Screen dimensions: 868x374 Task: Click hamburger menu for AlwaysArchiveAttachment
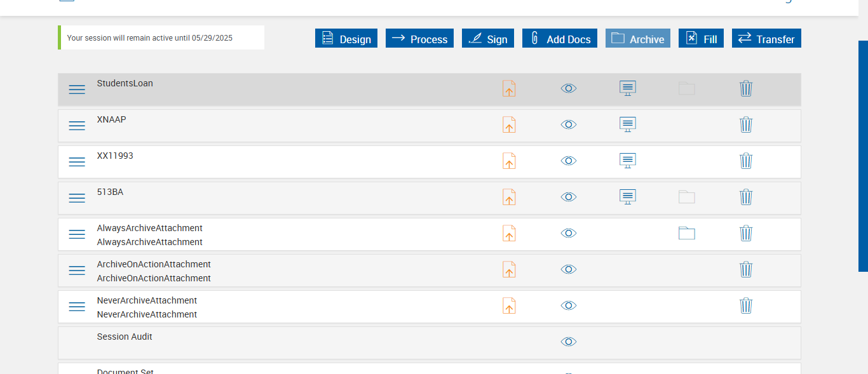click(77, 234)
